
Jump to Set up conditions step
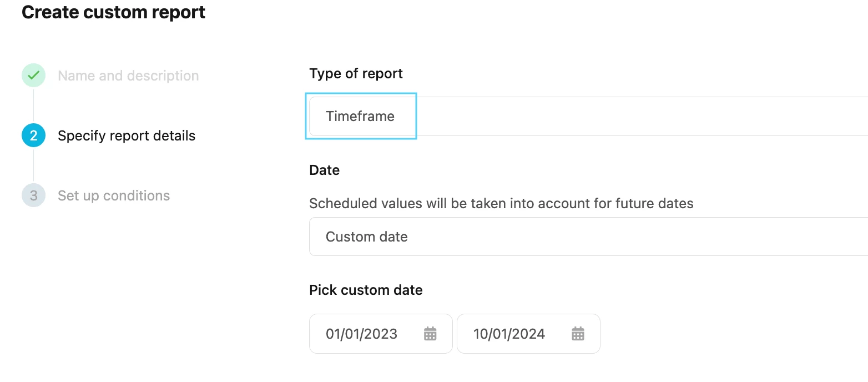(114, 195)
